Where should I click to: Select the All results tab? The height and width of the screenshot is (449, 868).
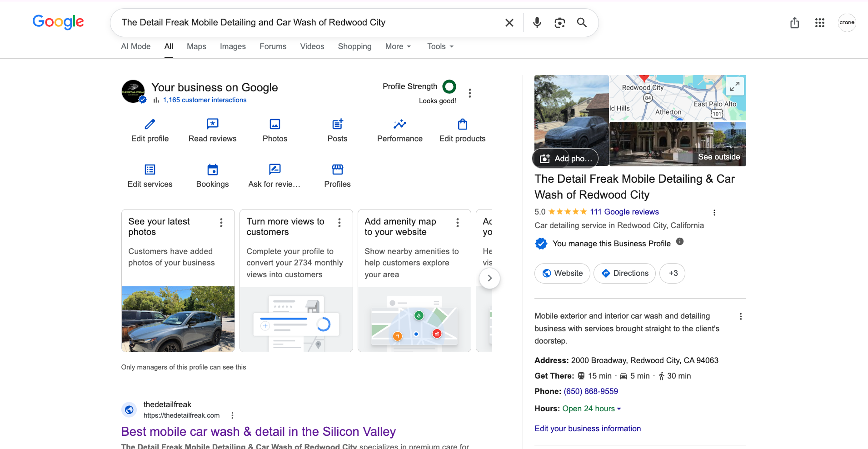click(169, 46)
